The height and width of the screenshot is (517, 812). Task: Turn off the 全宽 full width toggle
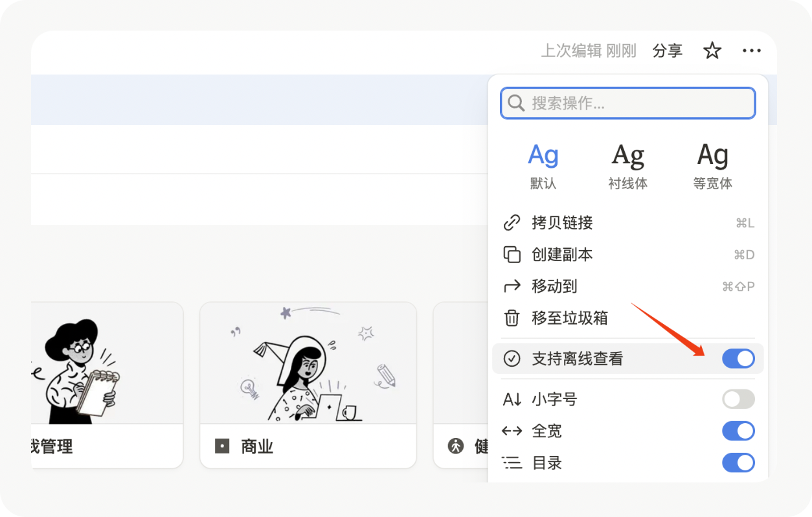click(738, 431)
